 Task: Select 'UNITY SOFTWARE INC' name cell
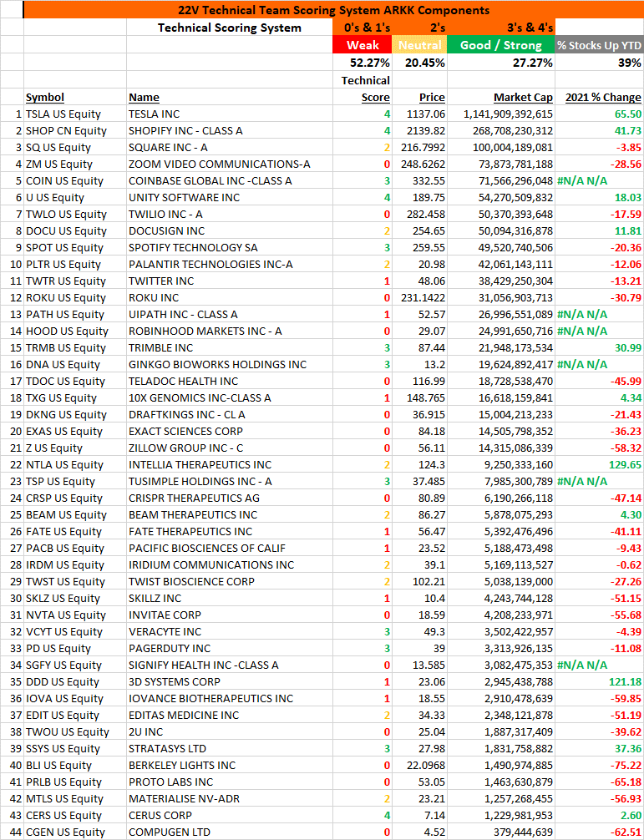coord(230,197)
